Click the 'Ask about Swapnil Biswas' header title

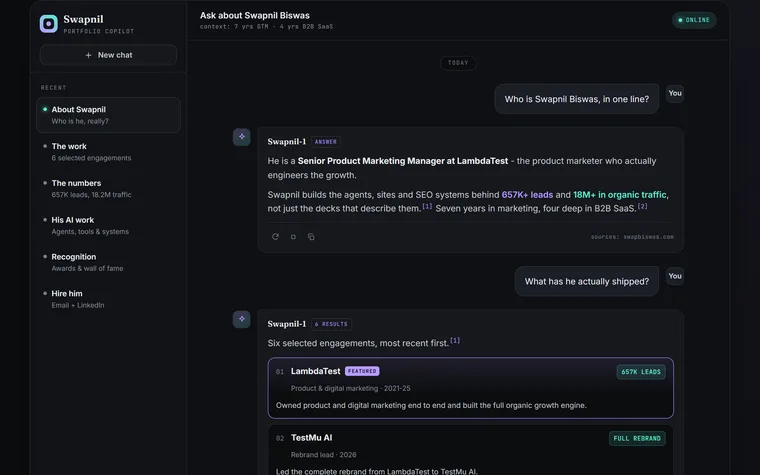coord(254,16)
